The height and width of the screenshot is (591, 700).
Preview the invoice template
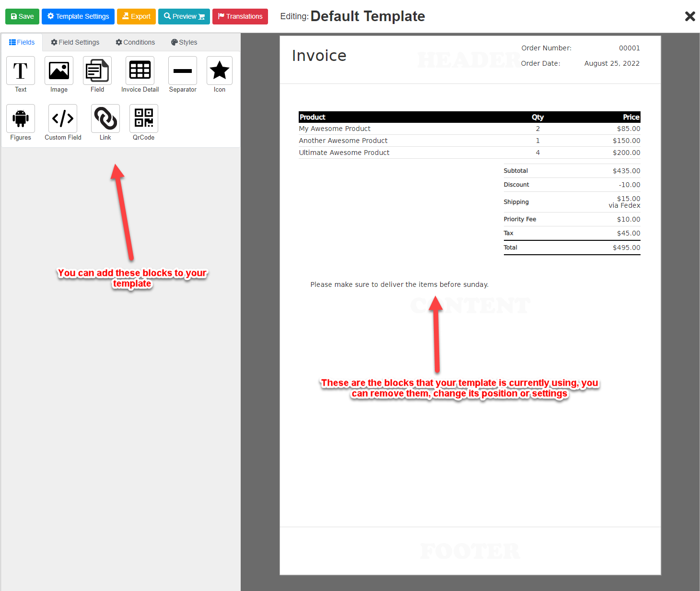point(184,16)
